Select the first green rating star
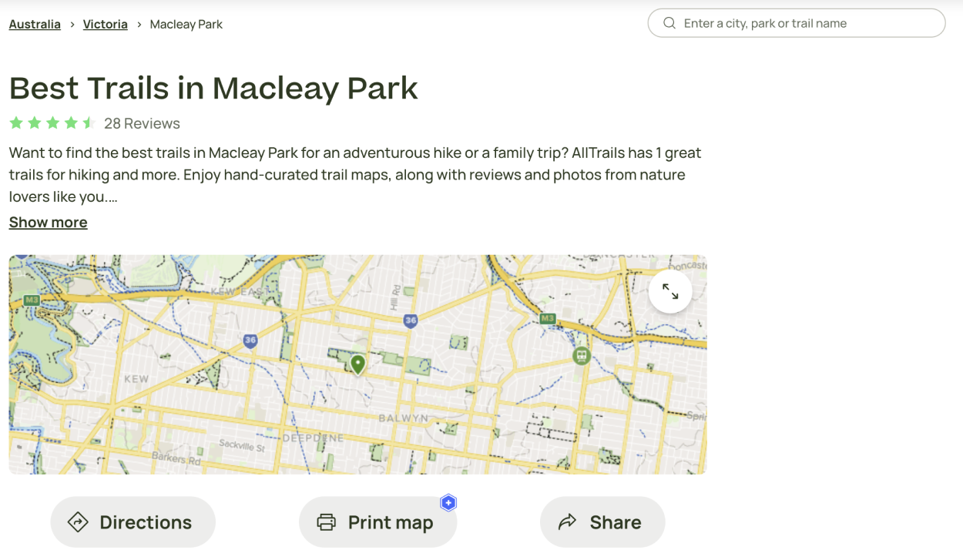The image size is (963, 560). tap(15, 122)
